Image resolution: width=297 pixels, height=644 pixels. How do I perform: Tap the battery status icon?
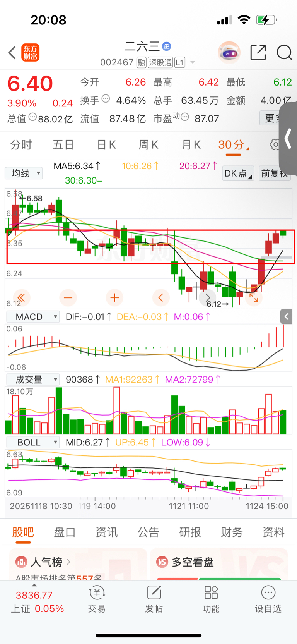pyautogui.click(x=266, y=20)
